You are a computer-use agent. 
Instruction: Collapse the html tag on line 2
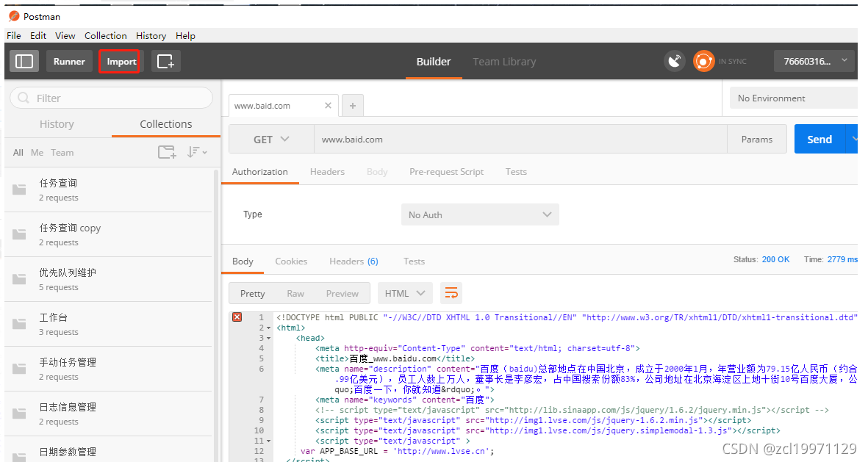point(269,328)
